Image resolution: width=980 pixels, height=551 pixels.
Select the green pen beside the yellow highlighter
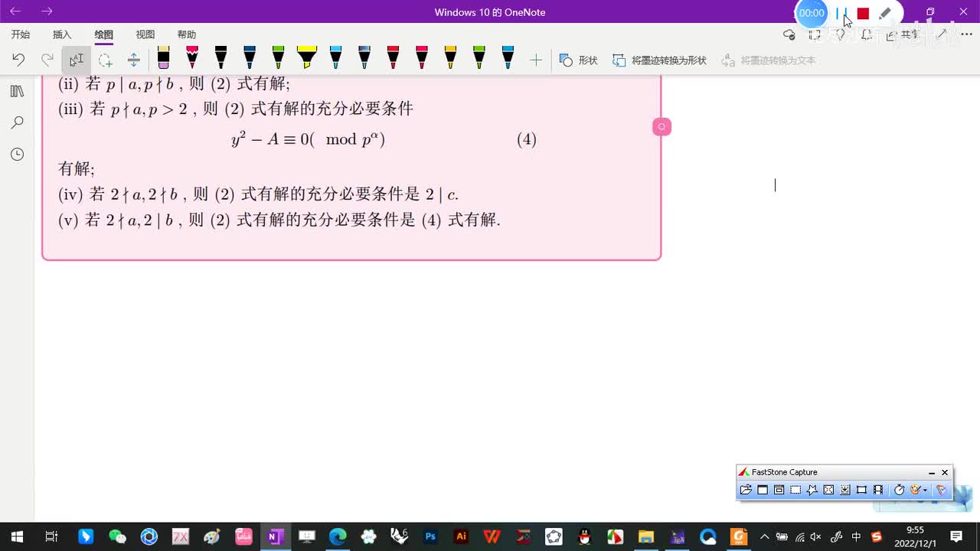(278, 58)
